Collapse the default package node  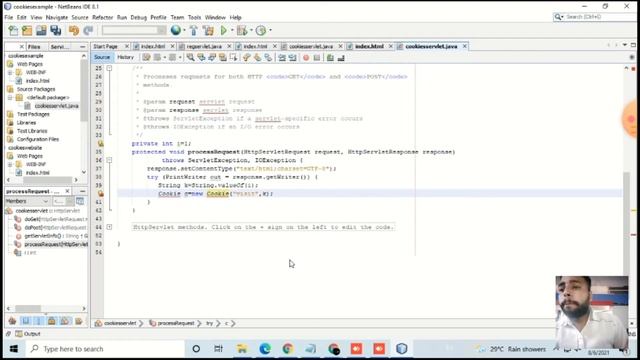pos(10,98)
